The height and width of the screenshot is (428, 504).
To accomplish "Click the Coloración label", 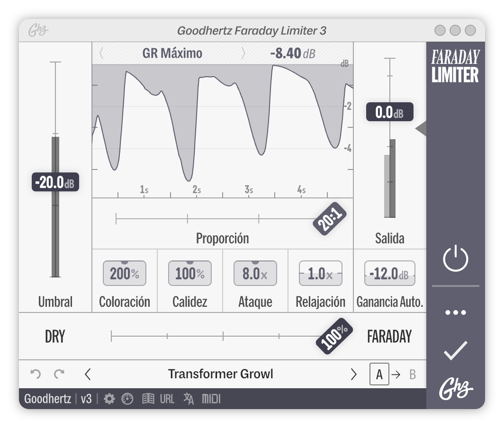I will (125, 302).
